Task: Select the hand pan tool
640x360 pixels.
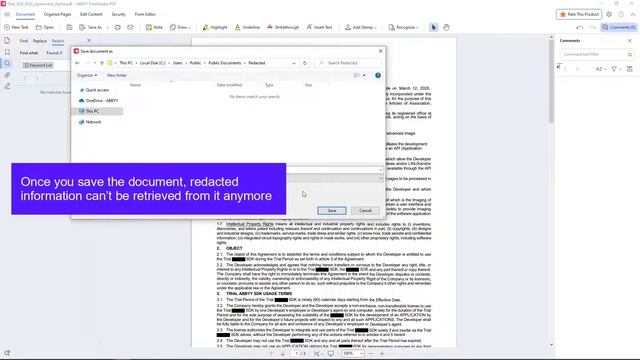Action: (x=446, y=27)
